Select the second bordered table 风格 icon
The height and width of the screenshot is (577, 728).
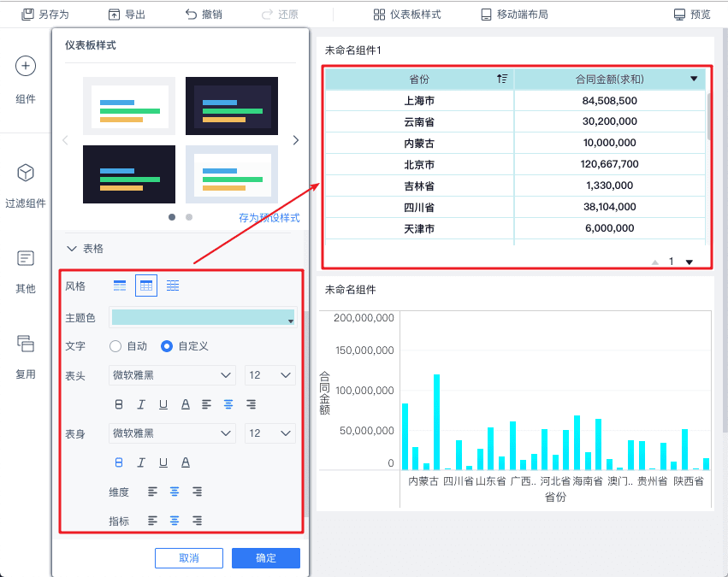click(x=146, y=286)
